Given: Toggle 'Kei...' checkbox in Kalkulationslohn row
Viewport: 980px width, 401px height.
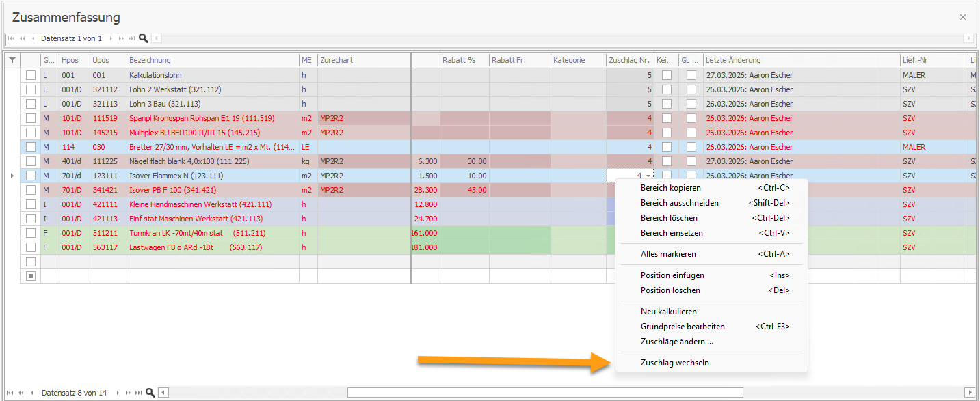Looking at the screenshot, I should point(666,75).
